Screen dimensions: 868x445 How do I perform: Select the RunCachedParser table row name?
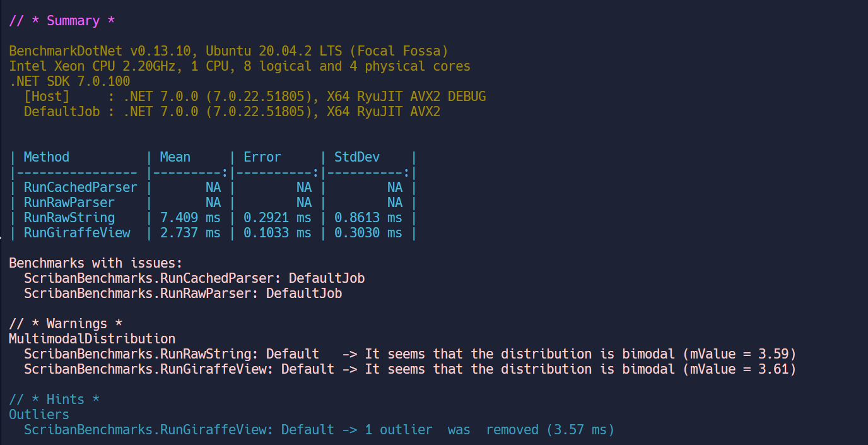tap(80, 187)
